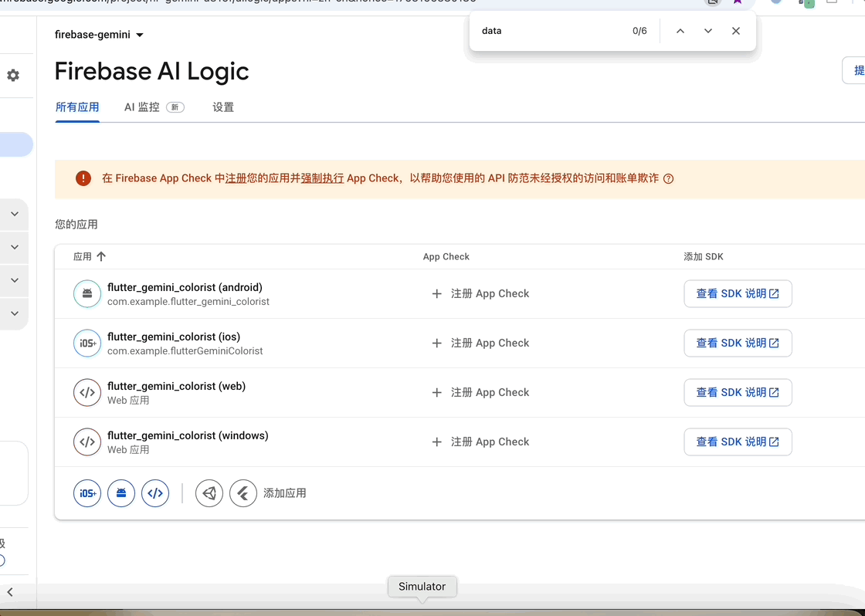Close the find-in-page bar
865x616 pixels.
(x=736, y=31)
